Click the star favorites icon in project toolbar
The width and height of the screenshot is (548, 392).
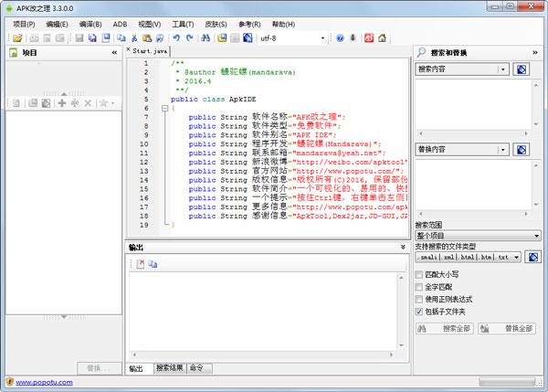click(103, 103)
